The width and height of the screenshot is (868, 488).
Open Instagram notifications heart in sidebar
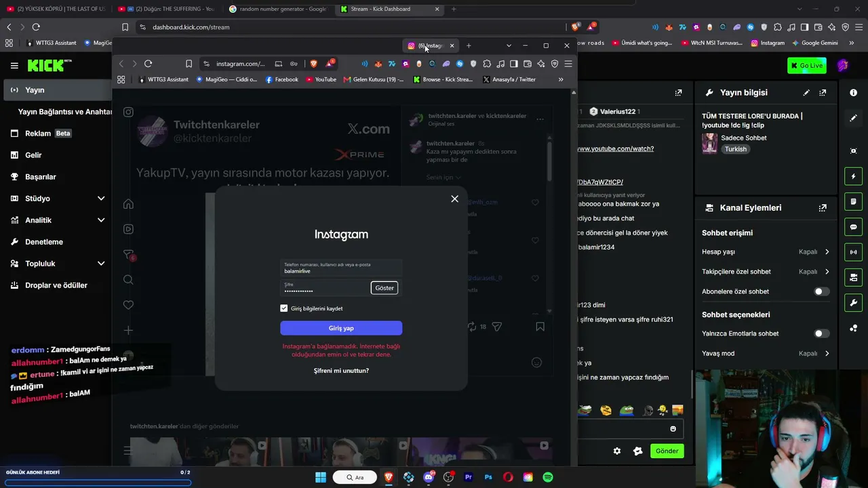click(128, 305)
